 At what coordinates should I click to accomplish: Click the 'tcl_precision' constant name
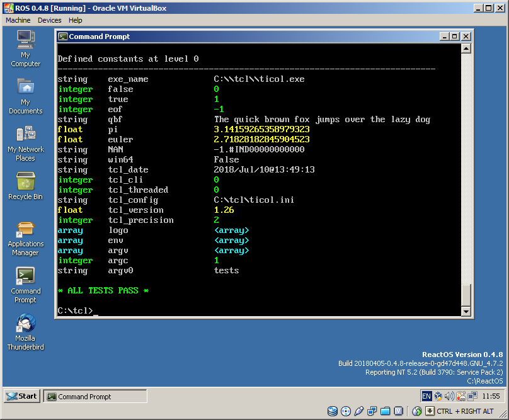141,220
